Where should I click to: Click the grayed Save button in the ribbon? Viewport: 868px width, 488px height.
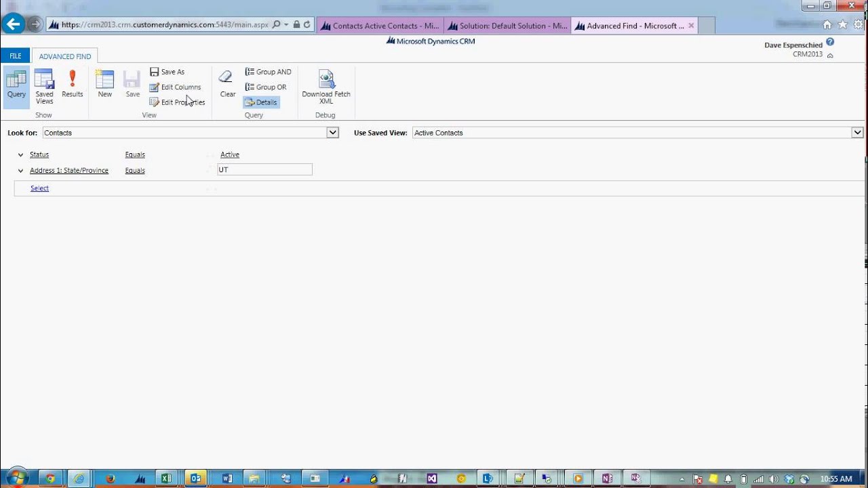[132, 84]
